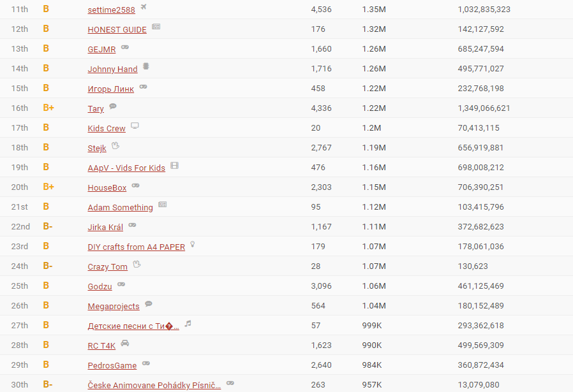Select views count 1,032,835,323

[x=484, y=10]
